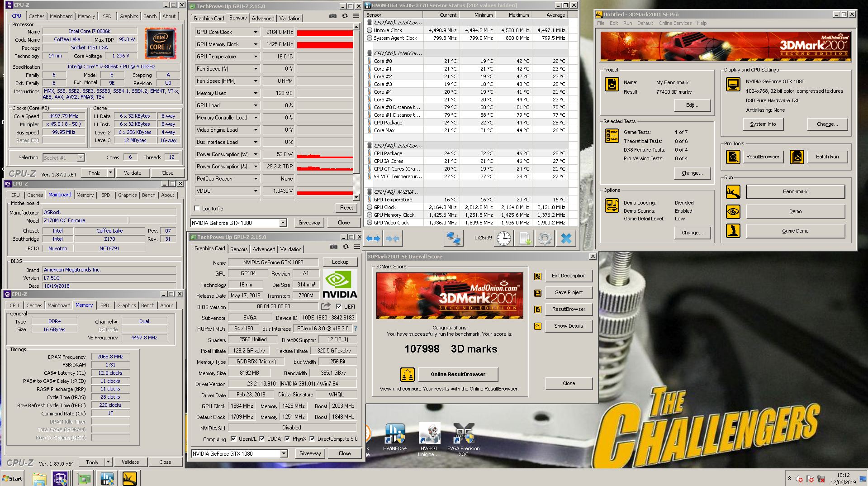Click the Benchmark button in 3DMark Run panel
868x486 pixels.
[x=795, y=191]
